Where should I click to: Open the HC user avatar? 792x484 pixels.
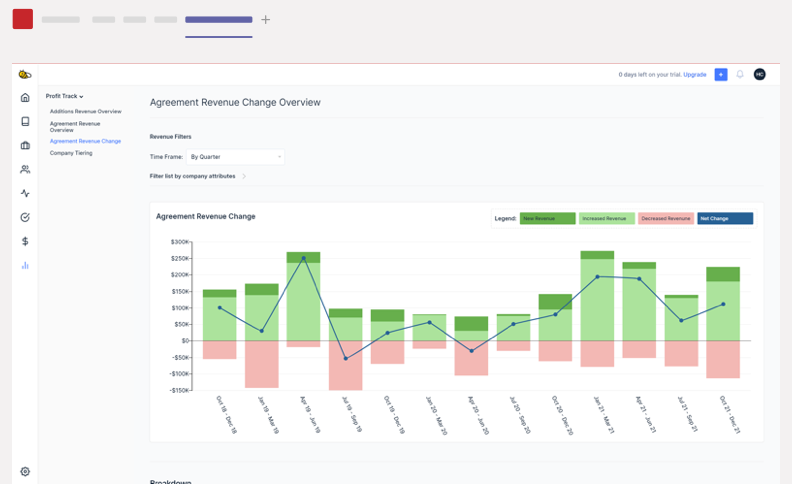(x=760, y=75)
